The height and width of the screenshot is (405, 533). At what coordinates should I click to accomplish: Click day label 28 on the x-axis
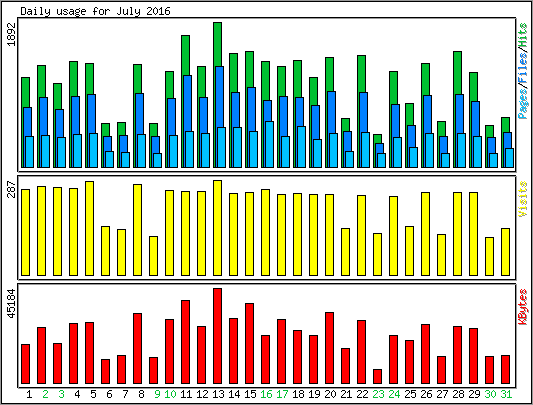click(458, 394)
